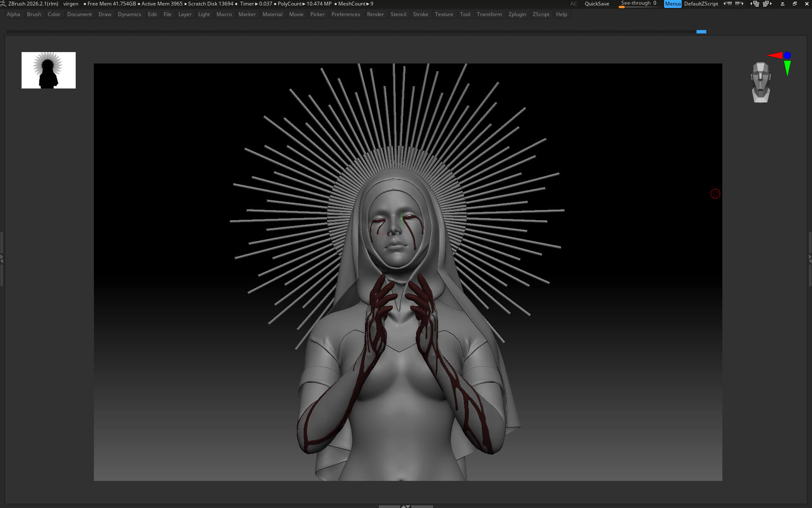Open the Draw menu

coord(105,14)
